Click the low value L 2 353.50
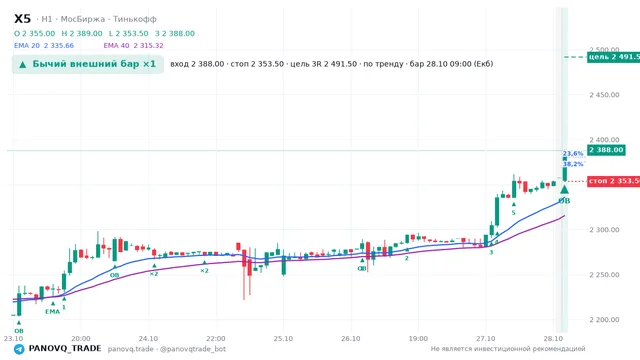Image resolution: width=640 pixels, height=360 pixels. (129, 33)
